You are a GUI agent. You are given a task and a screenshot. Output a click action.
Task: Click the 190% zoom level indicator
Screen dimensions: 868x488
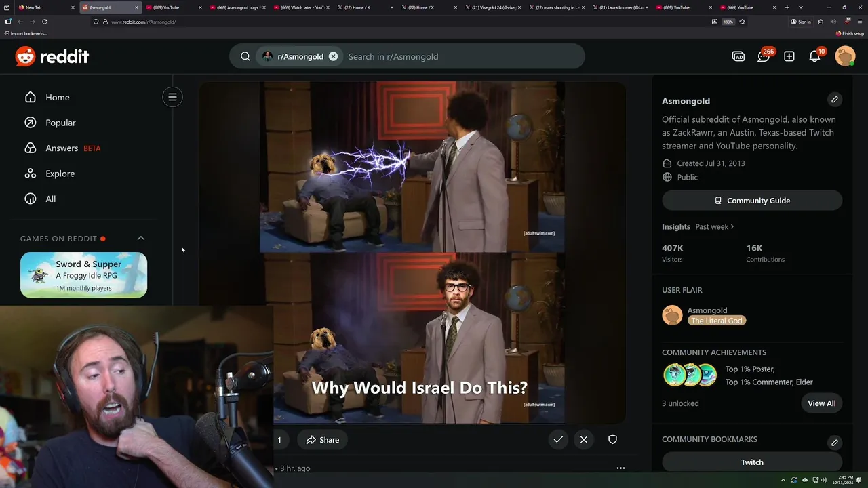point(728,22)
